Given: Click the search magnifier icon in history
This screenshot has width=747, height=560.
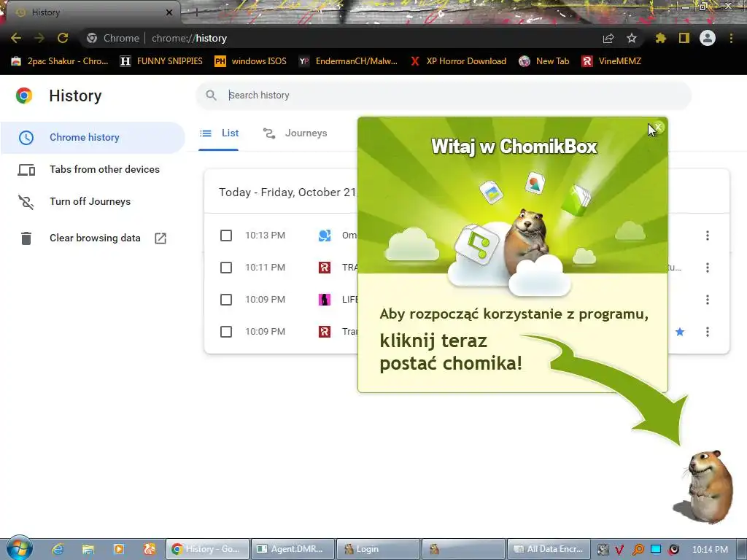Looking at the screenshot, I should (211, 96).
